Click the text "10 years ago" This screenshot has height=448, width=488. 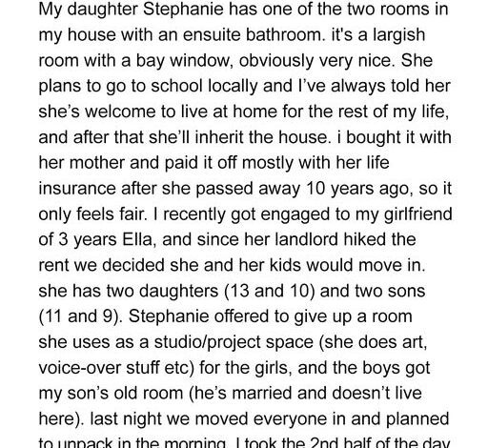(360, 190)
